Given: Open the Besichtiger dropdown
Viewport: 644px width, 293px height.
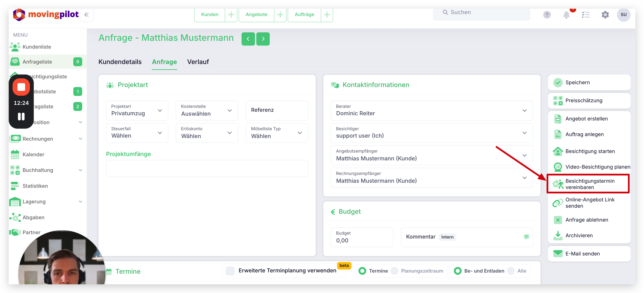Looking at the screenshot, I should click(x=432, y=133).
